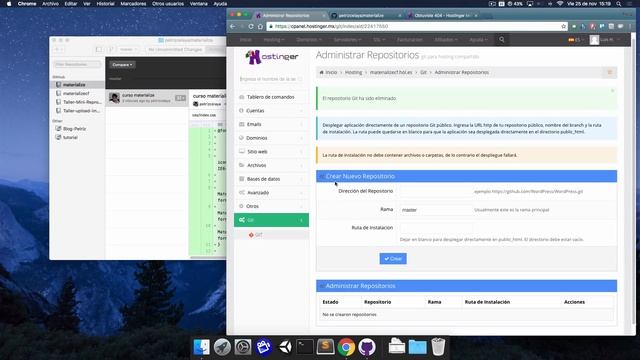Expand Avanzado in the sidebar

pos(271,192)
